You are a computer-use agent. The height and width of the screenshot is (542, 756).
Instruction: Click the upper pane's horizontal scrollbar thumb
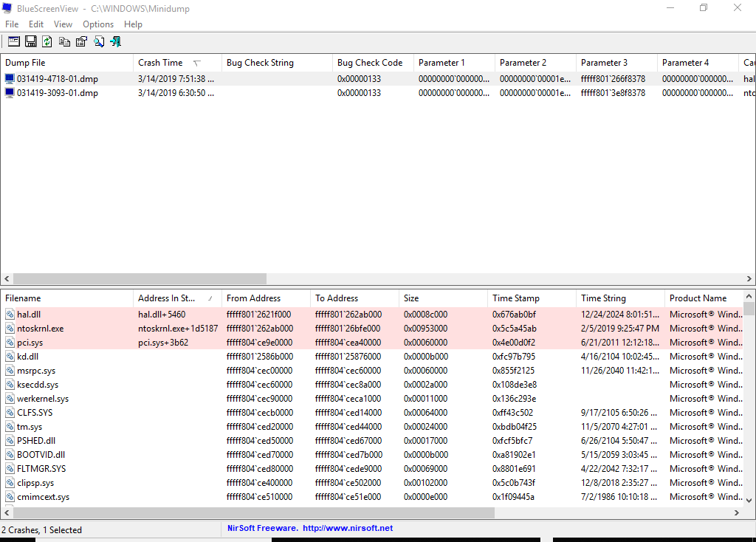[140, 278]
